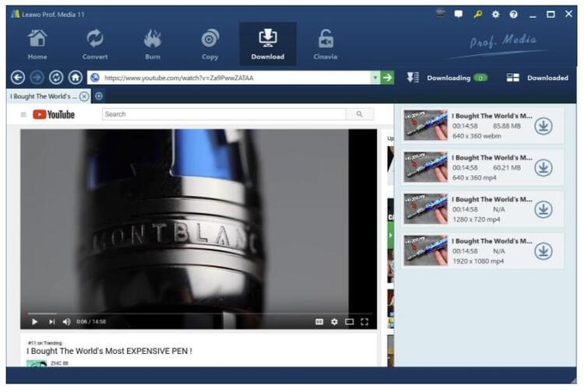Viewport: 584px width, 392px height.
Task: Mute the video volume
Action: pyautogui.click(x=67, y=322)
